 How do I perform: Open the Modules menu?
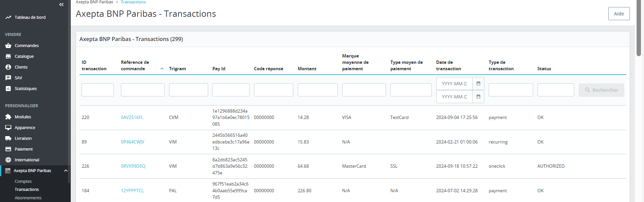pyautogui.click(x=23, y=117)
